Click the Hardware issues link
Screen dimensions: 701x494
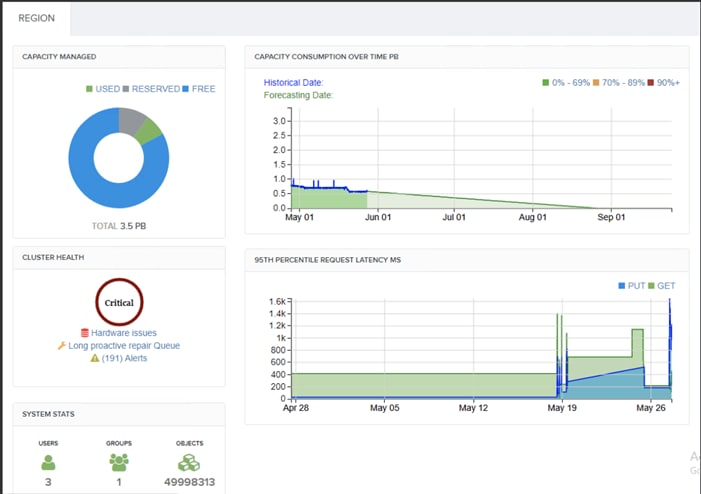click(x=124, y=333)
